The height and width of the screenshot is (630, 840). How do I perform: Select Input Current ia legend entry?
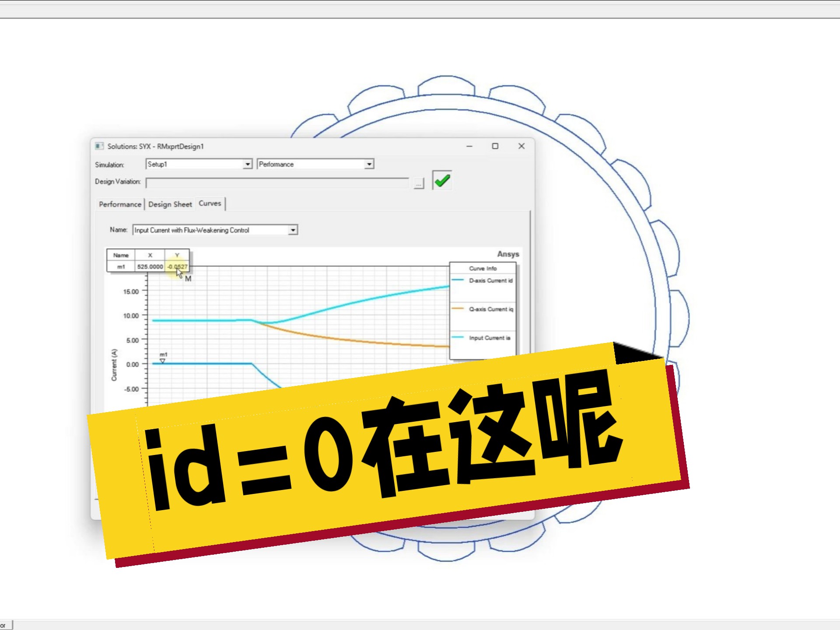pyautogui.click(x=489, y=338)
